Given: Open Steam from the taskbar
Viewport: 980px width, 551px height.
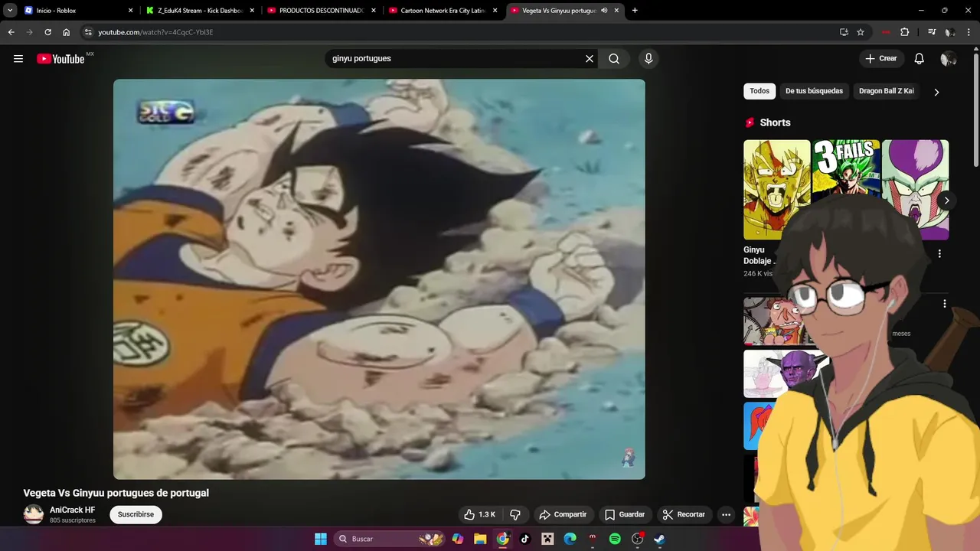Looking at the screenshot, I should (659, 539).
